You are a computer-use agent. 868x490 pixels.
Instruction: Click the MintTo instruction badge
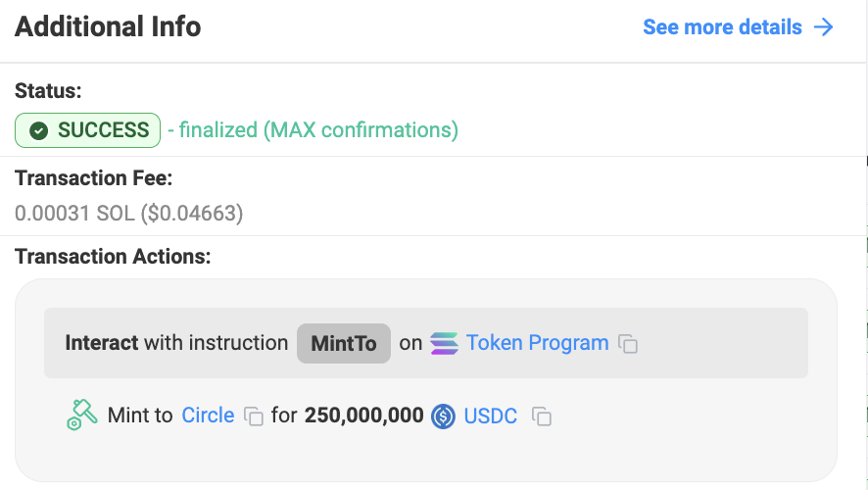click(x=344, y=343)
